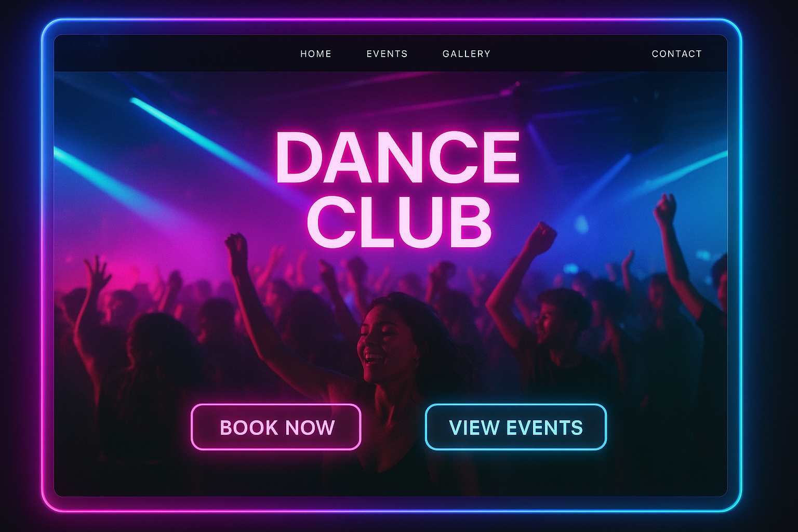Click the glowing DANCE heading word
Screen dimensions: 798x532
(397, 157)
